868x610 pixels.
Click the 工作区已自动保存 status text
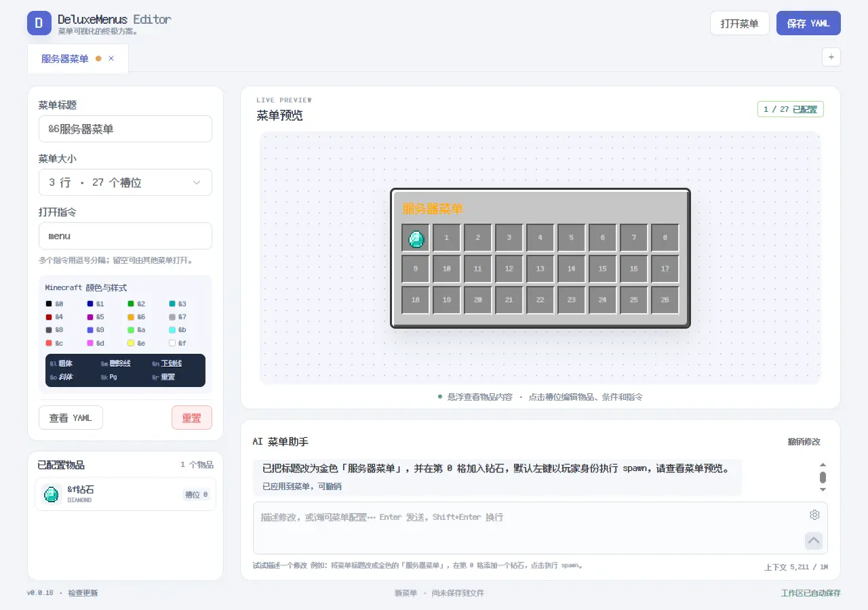coord(810,593)
